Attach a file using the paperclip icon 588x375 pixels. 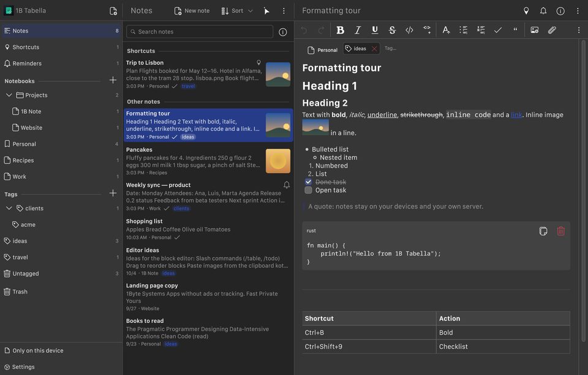pos(552,30)
